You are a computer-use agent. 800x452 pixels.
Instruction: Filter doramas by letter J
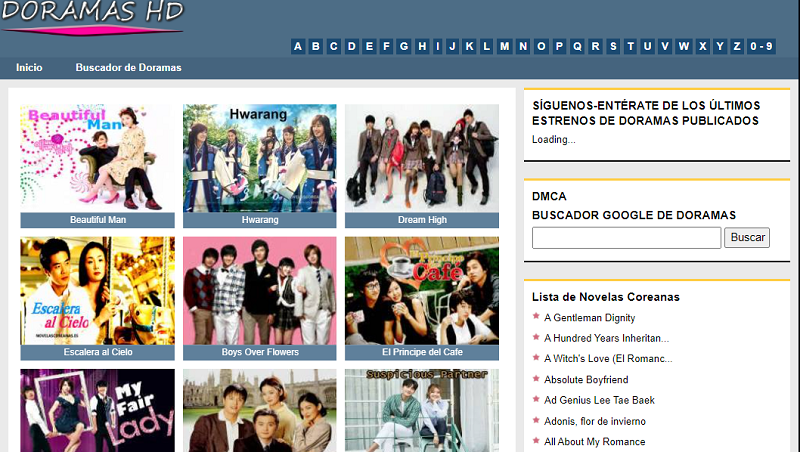click(x=452, y=46)
